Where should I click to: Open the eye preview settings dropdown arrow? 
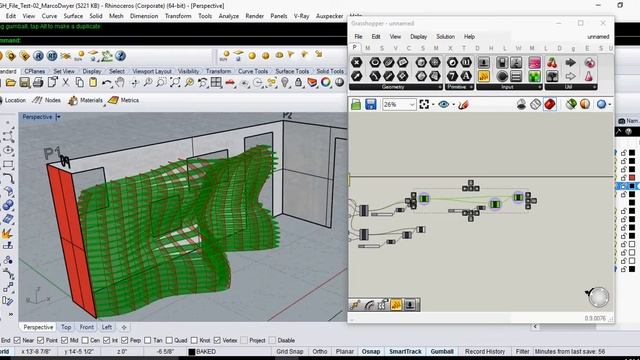[x=453, y=105]
